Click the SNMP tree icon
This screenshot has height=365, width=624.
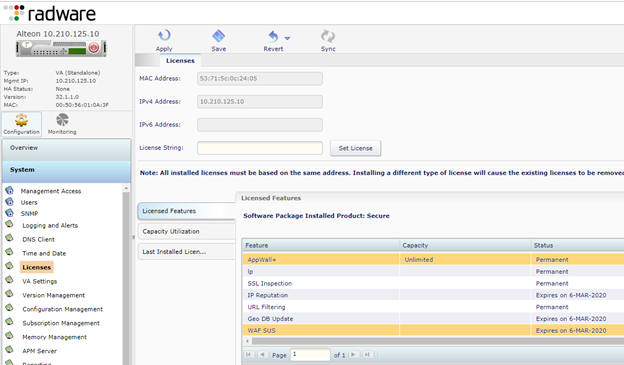pos(10,213)
